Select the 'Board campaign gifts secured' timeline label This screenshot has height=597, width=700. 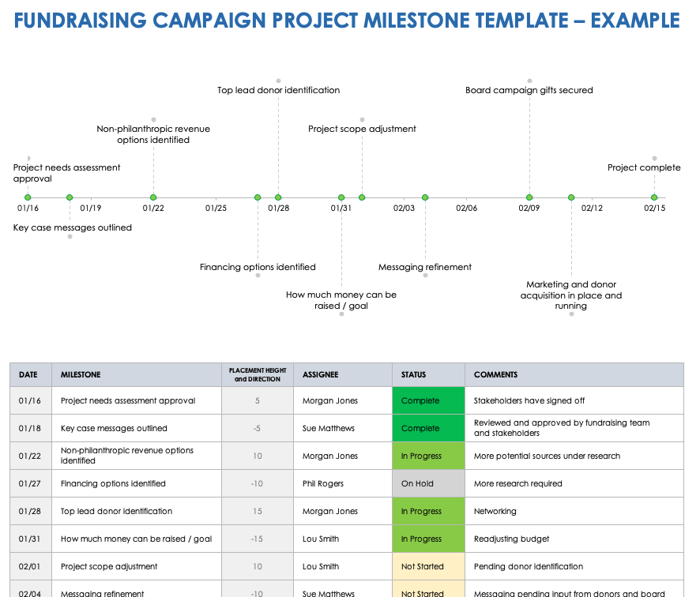[529, 90]
